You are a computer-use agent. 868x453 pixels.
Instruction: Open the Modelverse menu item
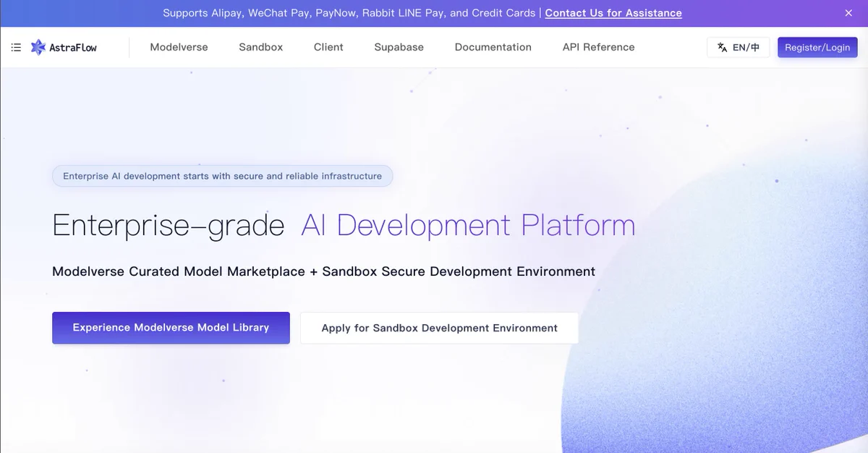click(179, 47)
